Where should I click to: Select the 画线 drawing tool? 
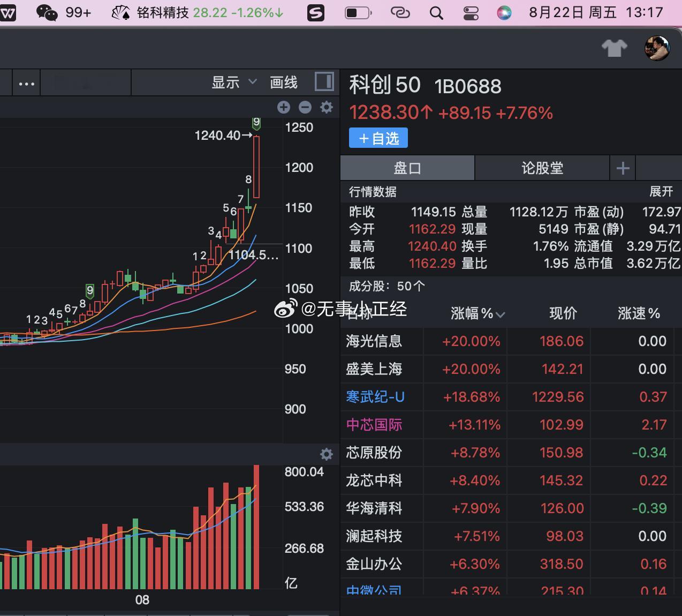(284, 82)
